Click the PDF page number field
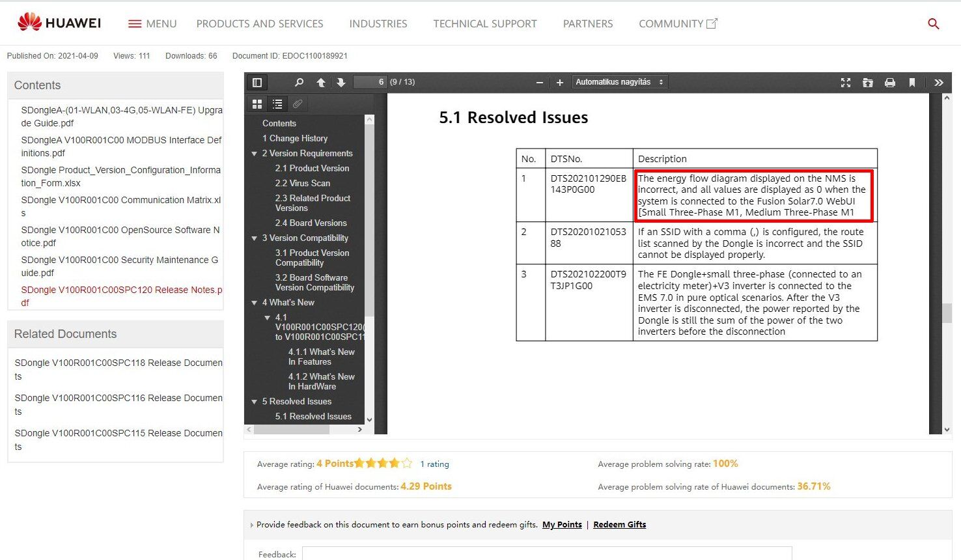 [x=370, y=82]
